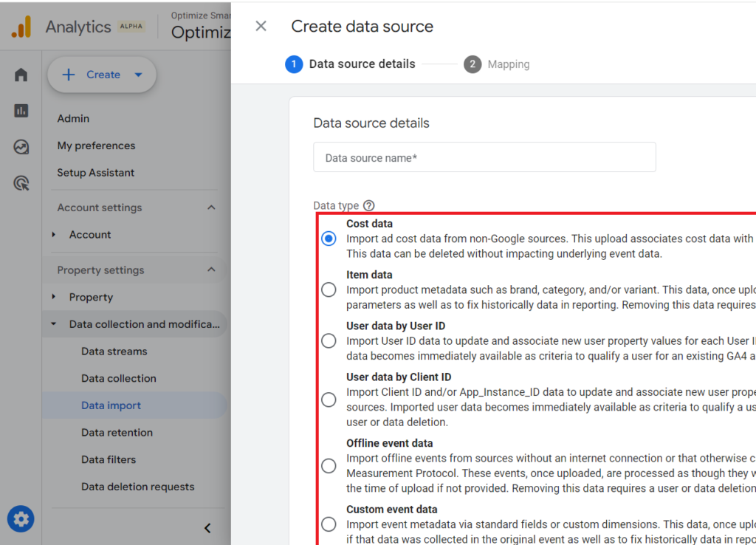This screenshot has height=545, width=756.
Task: Click the Google Analytics logo
Action: [x=21, y=27]
